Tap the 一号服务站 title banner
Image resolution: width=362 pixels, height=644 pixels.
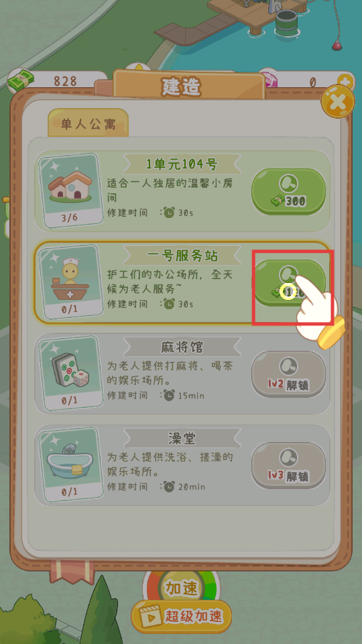pyautogui.click(x=182, y=256)
